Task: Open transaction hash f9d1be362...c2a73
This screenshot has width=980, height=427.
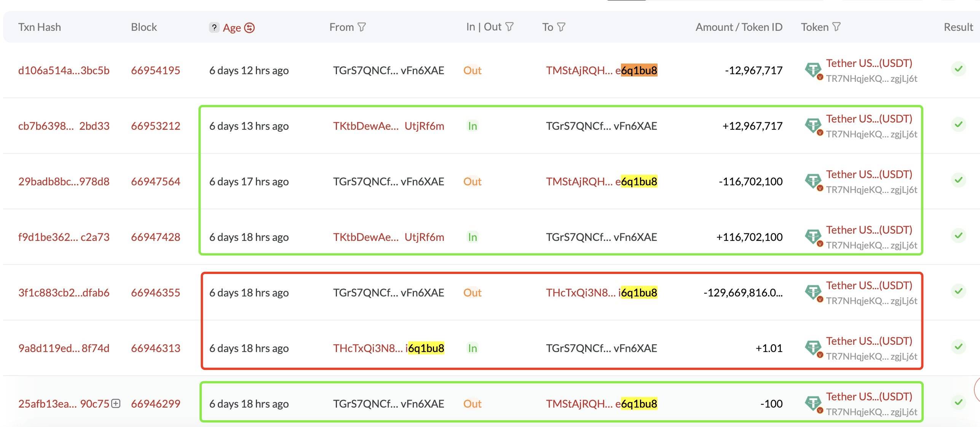Action: (64, 237)
